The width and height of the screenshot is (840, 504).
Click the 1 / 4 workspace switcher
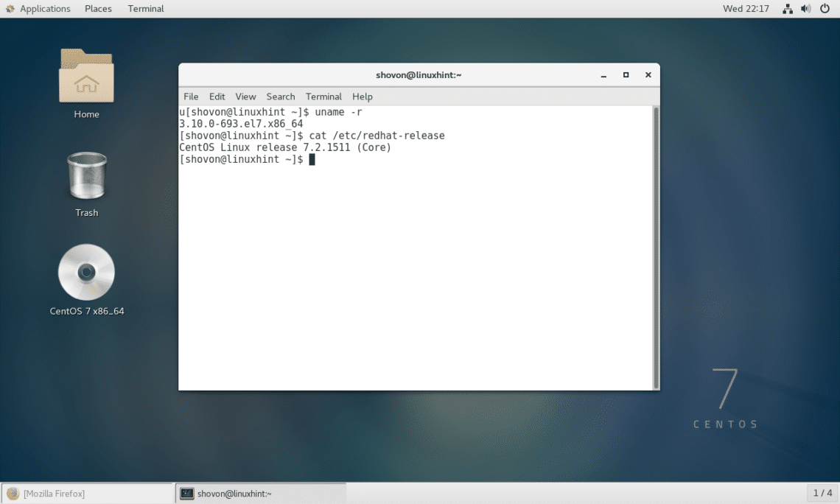pos(822,493)
